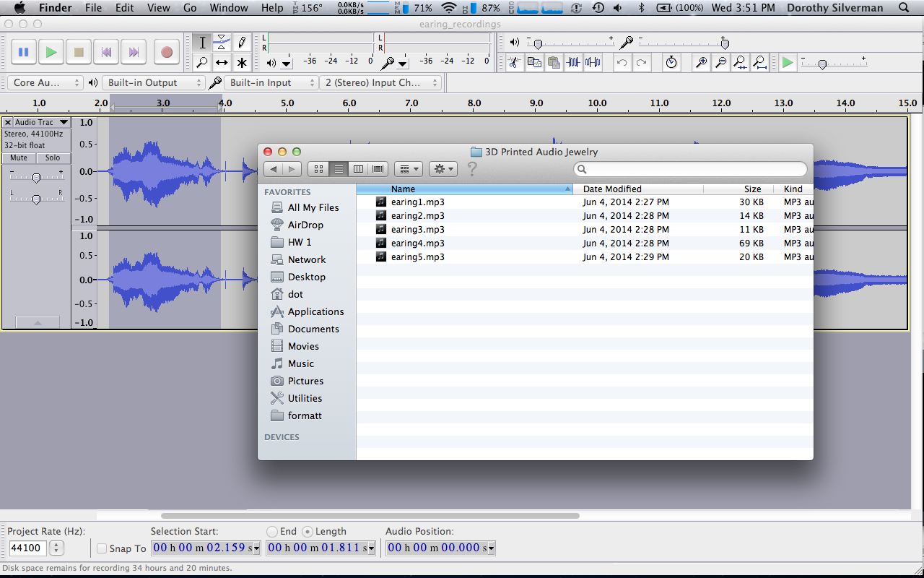Select the Zoom magnifier tool
This screenshot has height=578, width=924.
tap(202, 63)
